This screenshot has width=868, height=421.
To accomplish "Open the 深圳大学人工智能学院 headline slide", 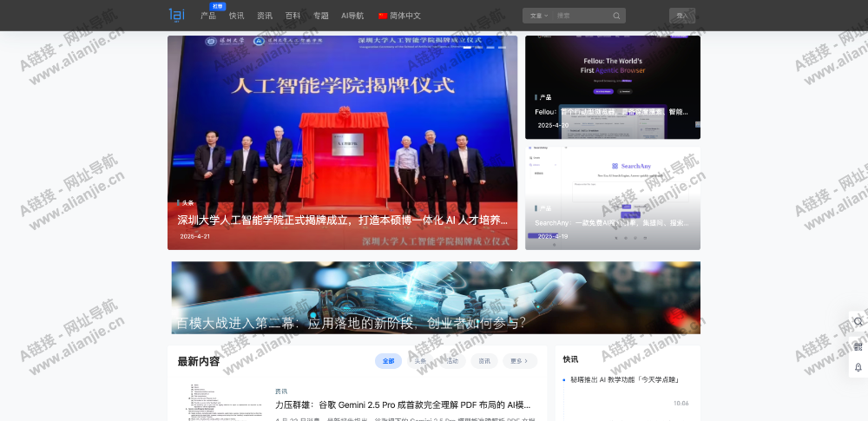I will [342, 142].
